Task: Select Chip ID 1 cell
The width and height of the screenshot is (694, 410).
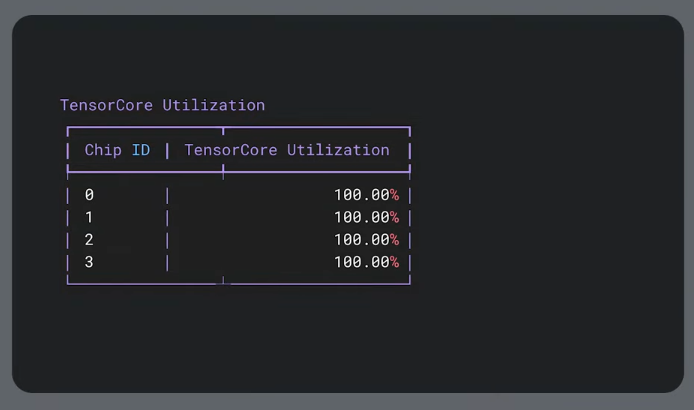Action: 89,217
